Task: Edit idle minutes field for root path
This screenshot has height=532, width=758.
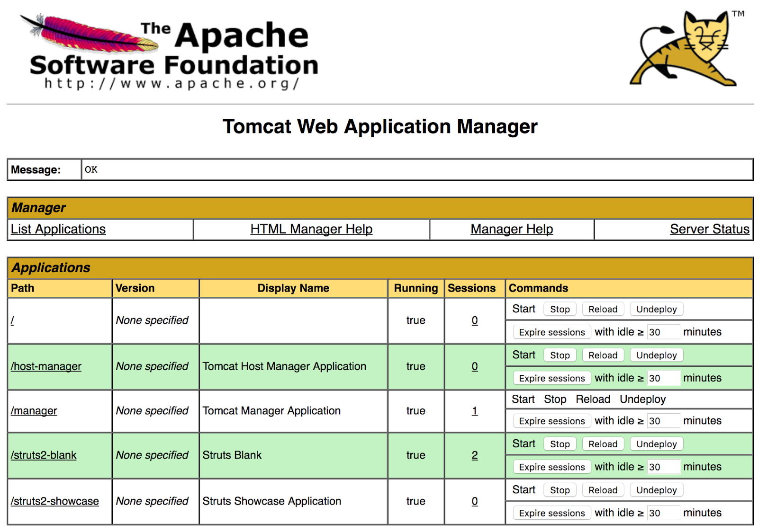Action: tap(664, 332)
